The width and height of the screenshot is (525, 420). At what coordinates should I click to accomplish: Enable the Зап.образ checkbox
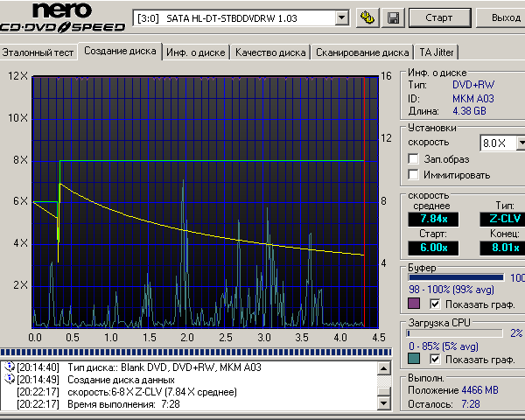[414, 158]
